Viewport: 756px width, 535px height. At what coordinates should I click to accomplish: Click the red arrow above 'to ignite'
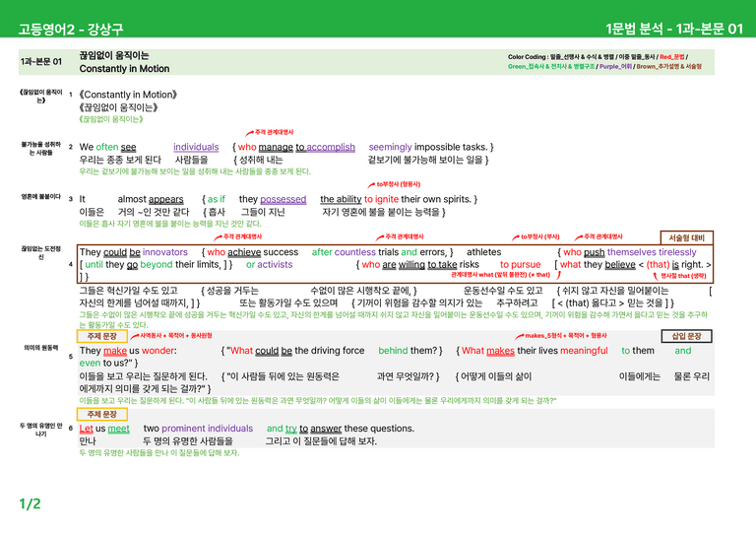click(x=371, y=185)
